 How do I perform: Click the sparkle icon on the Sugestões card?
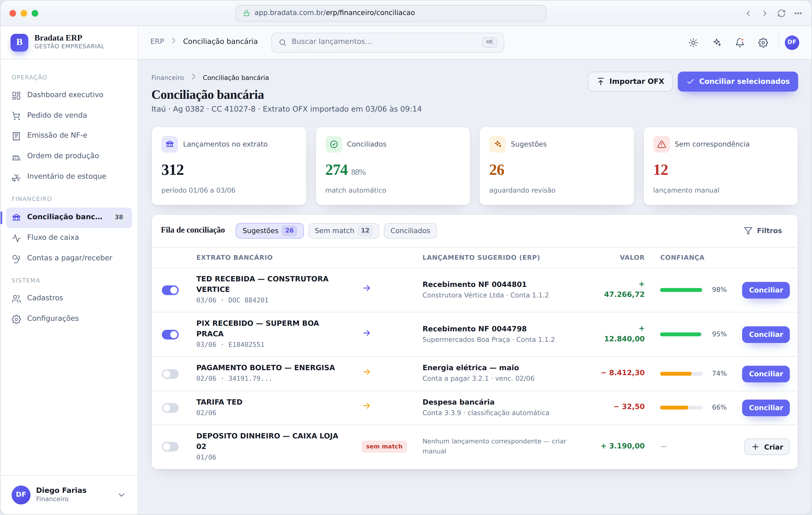pyautogui.click(x=498, y=145)
